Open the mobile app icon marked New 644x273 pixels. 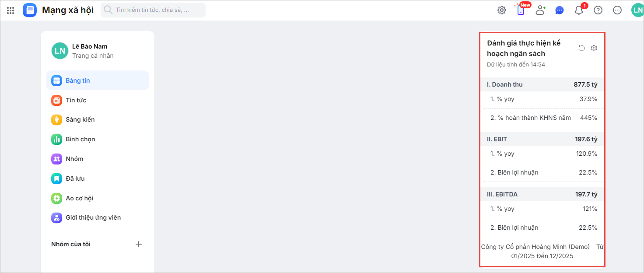click(521, 10)
